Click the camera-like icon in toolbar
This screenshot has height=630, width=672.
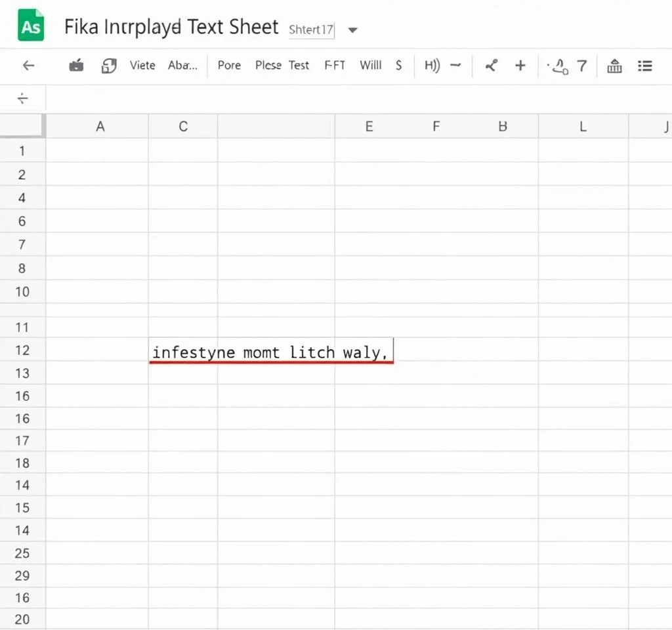(x=76, y=66)
